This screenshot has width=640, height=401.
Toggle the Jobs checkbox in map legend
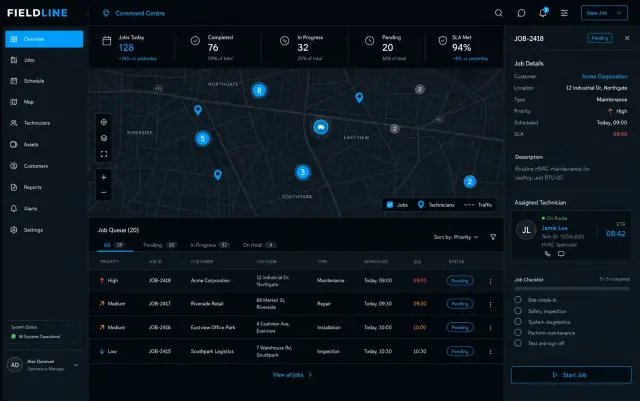pos(390,205)
